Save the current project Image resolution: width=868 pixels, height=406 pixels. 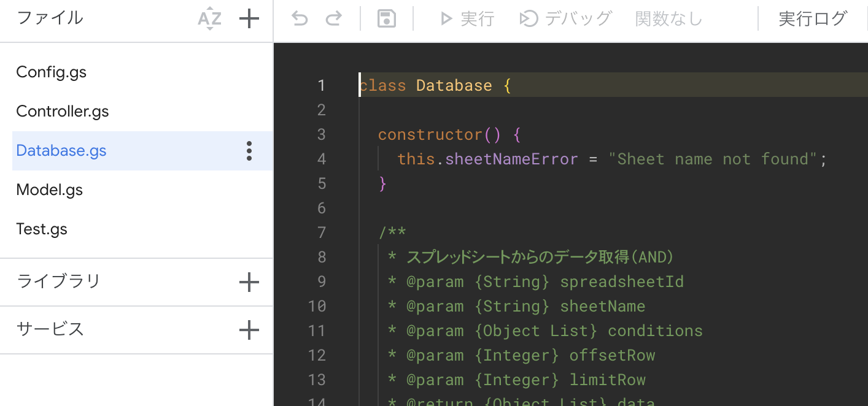pyautogui.click(x=386, y=18)
